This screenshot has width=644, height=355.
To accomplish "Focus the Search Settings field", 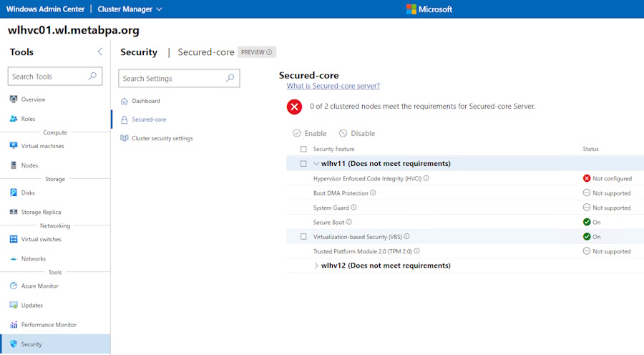I will tap(179, 78).
